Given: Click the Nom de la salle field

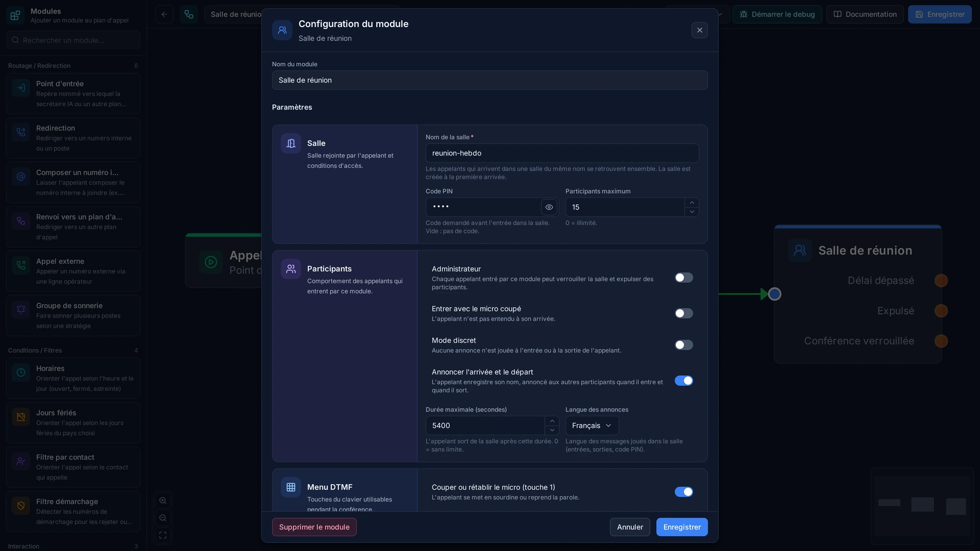Looking at the screenshot, I should click(x=562, y=153).
